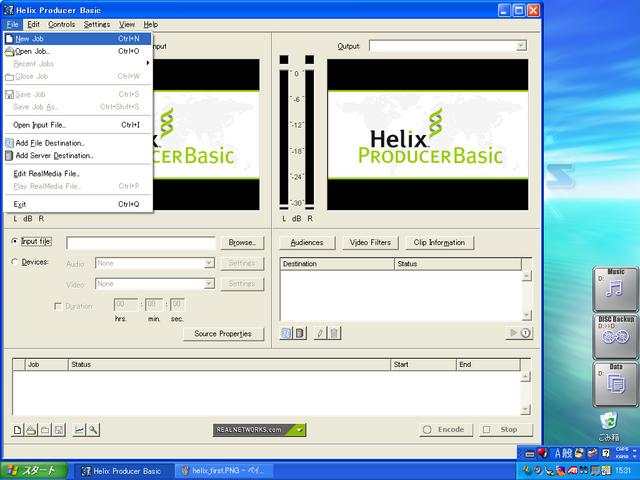
Task: Click the wrench log viewer icon
Action: 93,430
